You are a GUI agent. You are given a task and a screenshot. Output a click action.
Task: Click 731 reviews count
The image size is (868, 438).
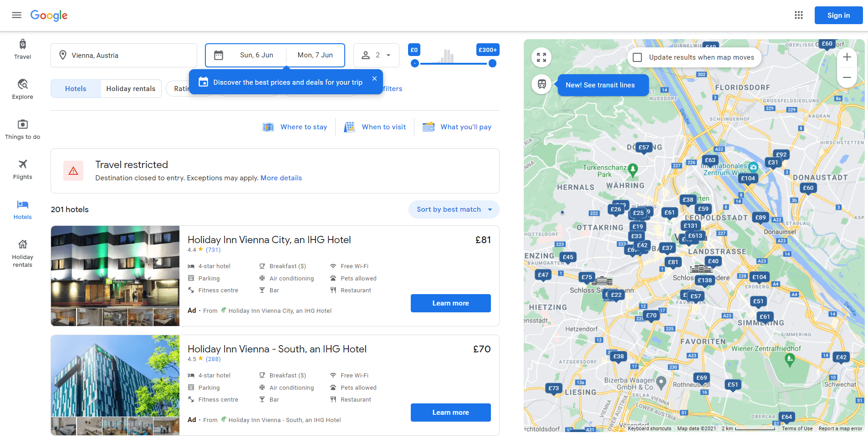coord(213,250)
